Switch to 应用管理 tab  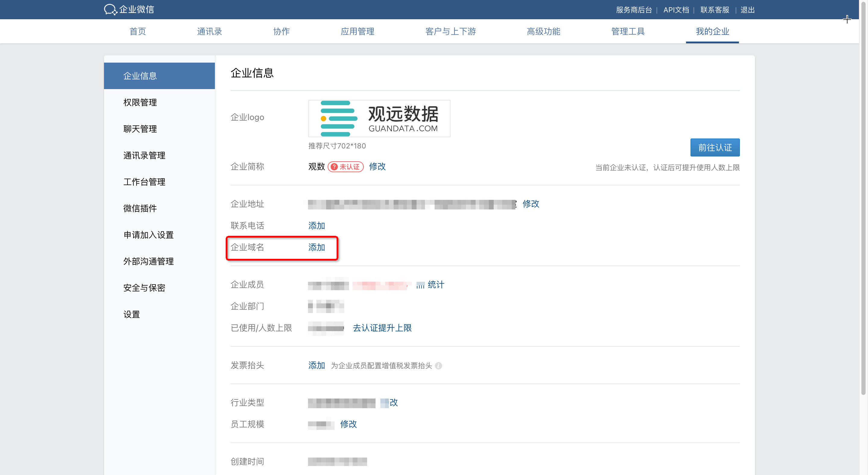click(x=357, y=31)
